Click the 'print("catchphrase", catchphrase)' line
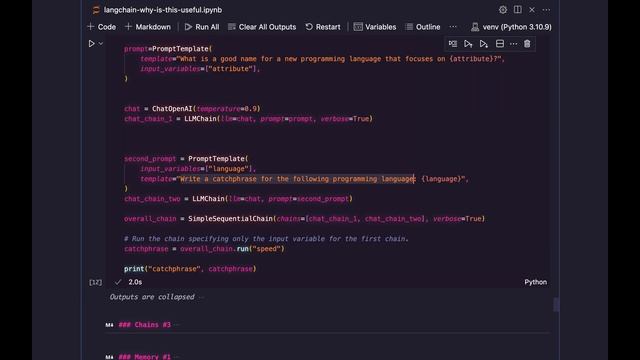The height and width of the screenshot is (360, 640). [190, 269]
